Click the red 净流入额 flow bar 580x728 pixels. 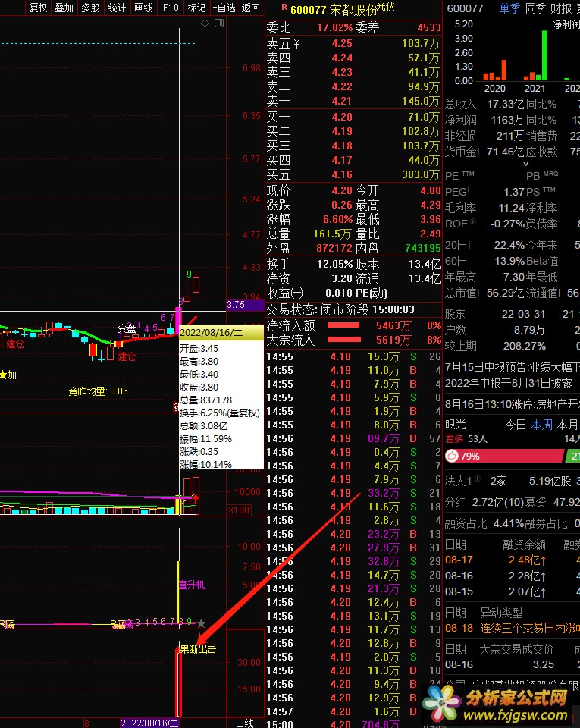pos(343,325)
